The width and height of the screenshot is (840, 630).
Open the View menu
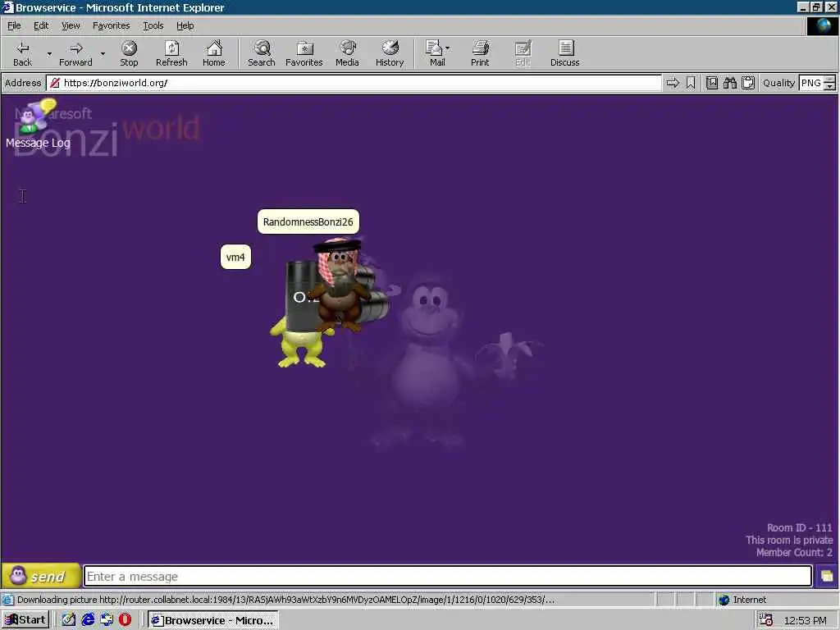coord(71,25)
